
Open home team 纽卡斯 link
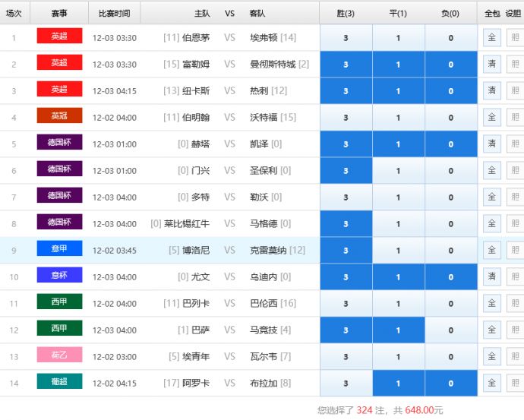[196, 91]
